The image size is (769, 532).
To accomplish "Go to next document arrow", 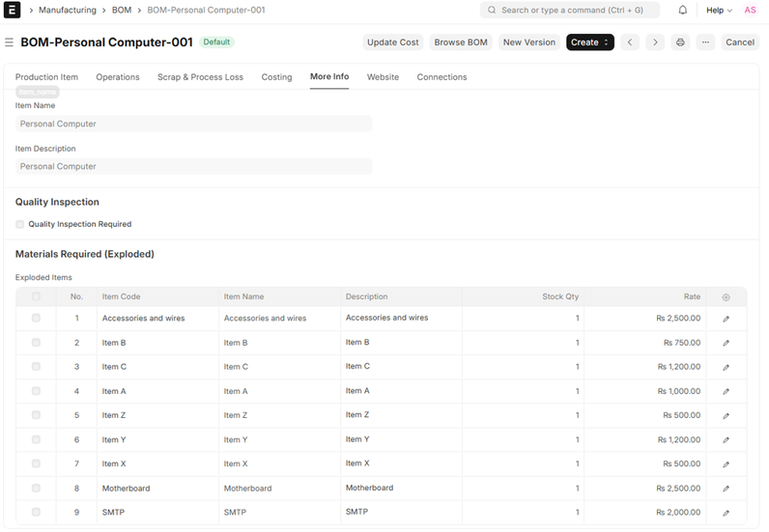I will [x=655, y=42].
